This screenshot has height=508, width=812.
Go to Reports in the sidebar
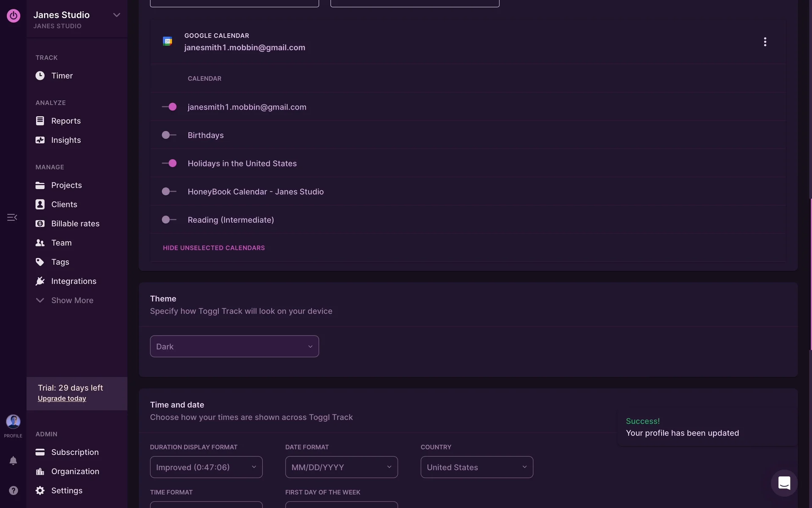tap(66, 121)
